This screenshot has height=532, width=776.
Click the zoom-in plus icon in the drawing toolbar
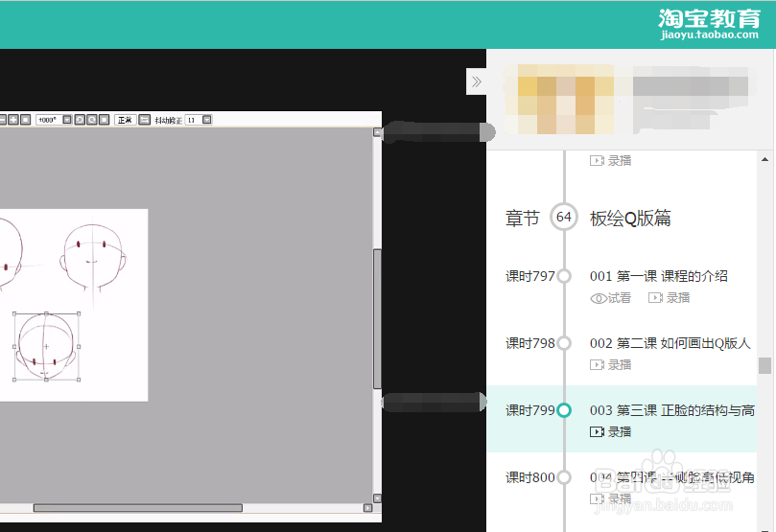tap(13, 120)
